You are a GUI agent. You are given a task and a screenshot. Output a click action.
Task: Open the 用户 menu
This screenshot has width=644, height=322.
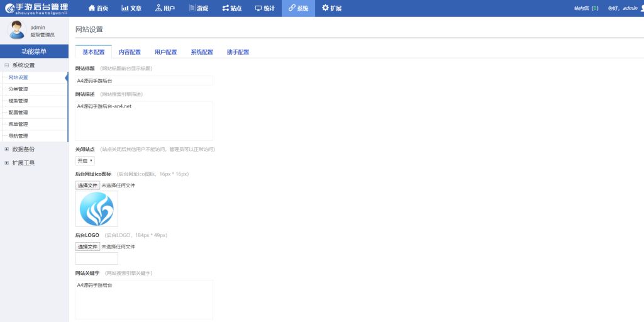(165, 8)
